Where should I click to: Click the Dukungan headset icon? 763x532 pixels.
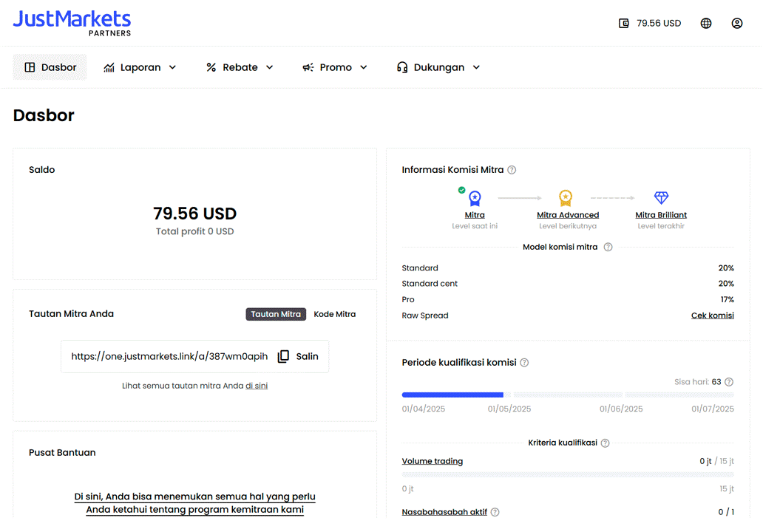[x=402, y=67]
